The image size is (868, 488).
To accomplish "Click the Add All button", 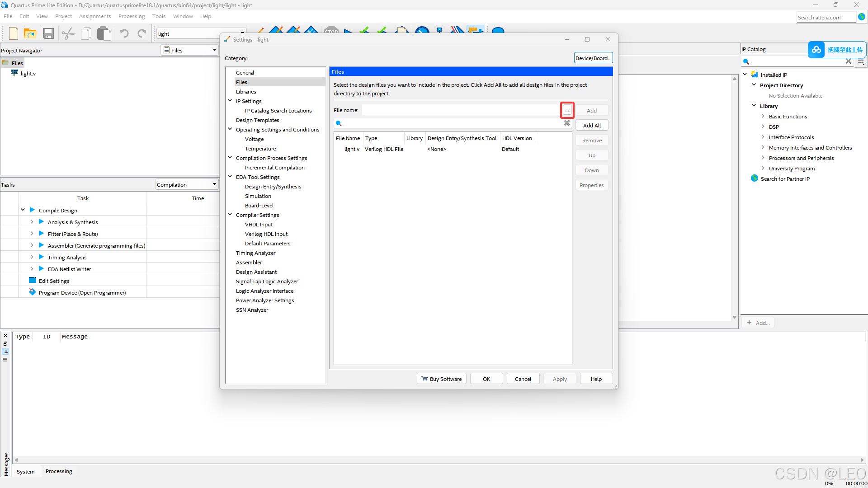I will click(592, 126).
